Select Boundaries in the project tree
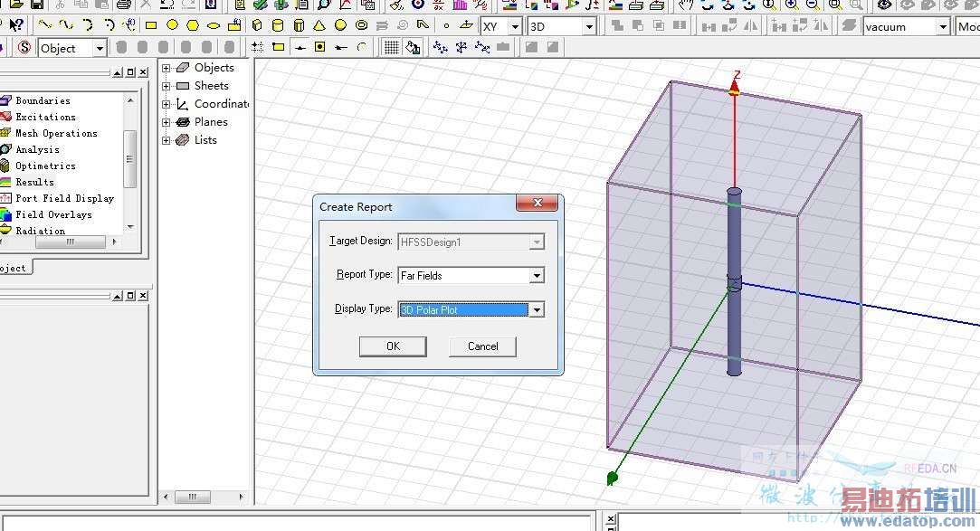The image size is (980, 531). coord(43,100)
